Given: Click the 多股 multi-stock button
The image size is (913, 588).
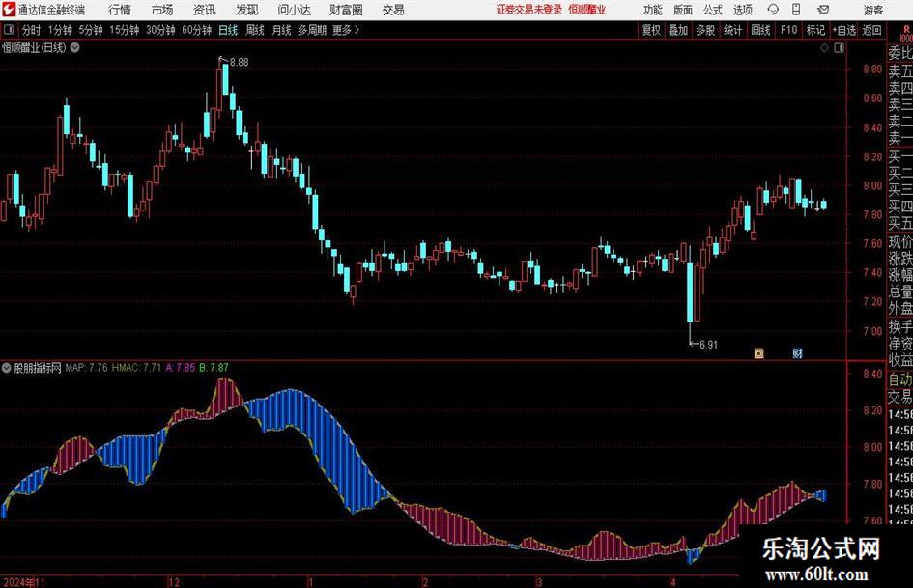Looking at the screenshot, I should [705, 30].
